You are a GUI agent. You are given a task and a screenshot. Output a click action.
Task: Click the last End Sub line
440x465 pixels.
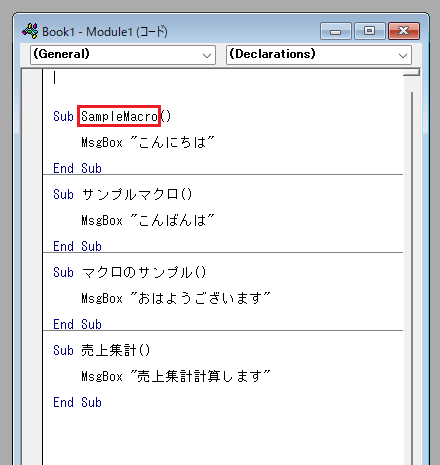[77, 402]
